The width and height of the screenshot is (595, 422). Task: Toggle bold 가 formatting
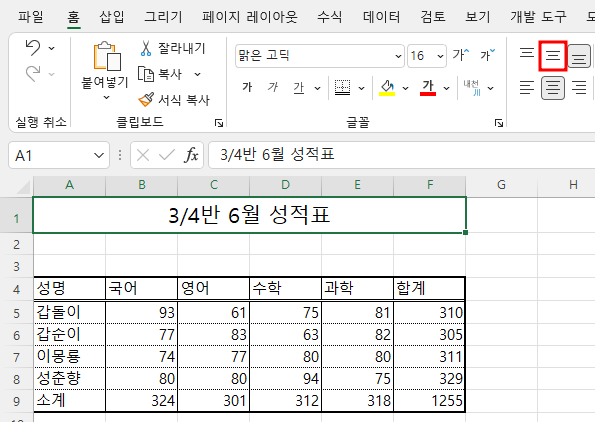247,88
